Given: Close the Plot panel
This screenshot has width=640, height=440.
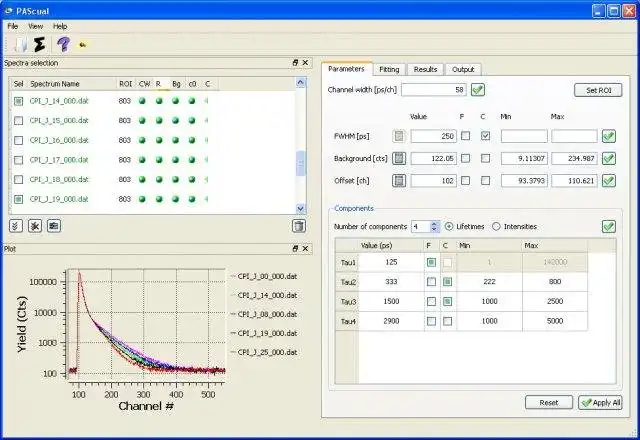Looking at the screenshot, I should coord(305,248).
